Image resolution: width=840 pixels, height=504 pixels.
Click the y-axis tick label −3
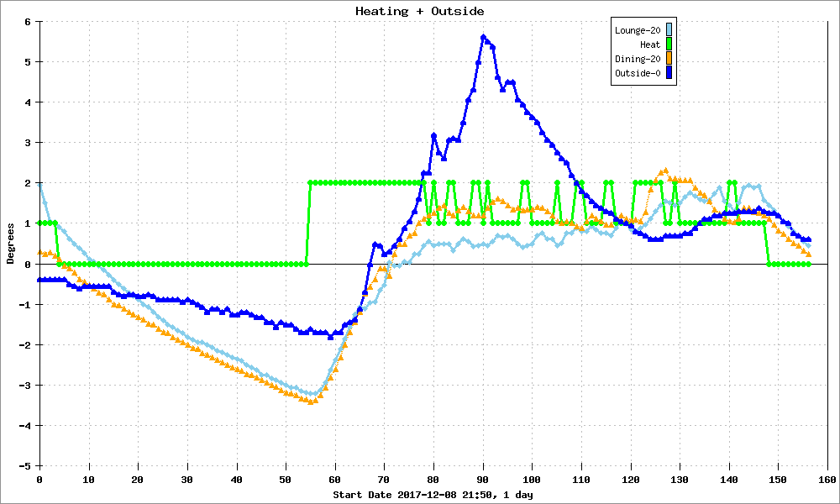pos(26,385)
